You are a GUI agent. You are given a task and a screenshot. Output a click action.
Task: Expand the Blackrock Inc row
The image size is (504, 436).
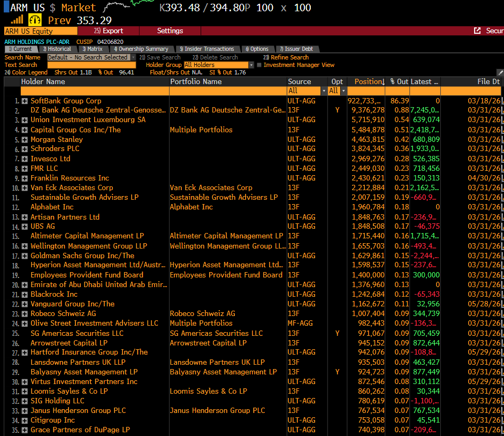point(25,295)
